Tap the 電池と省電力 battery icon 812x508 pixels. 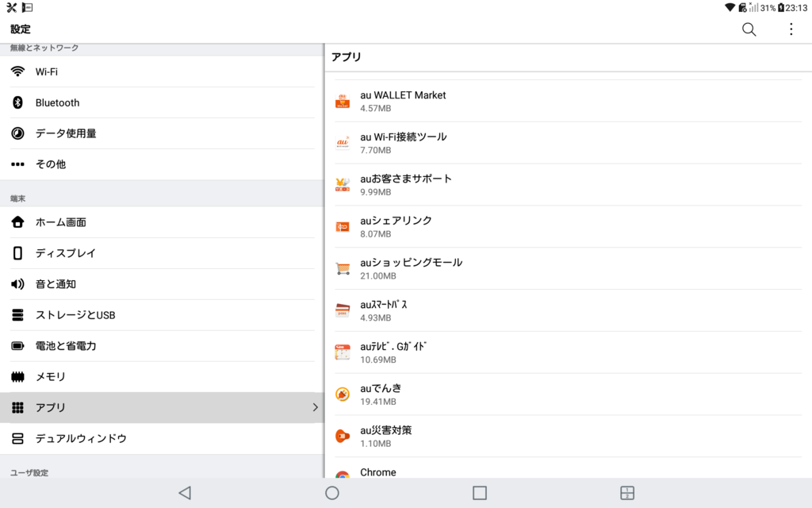click(17, 346)
